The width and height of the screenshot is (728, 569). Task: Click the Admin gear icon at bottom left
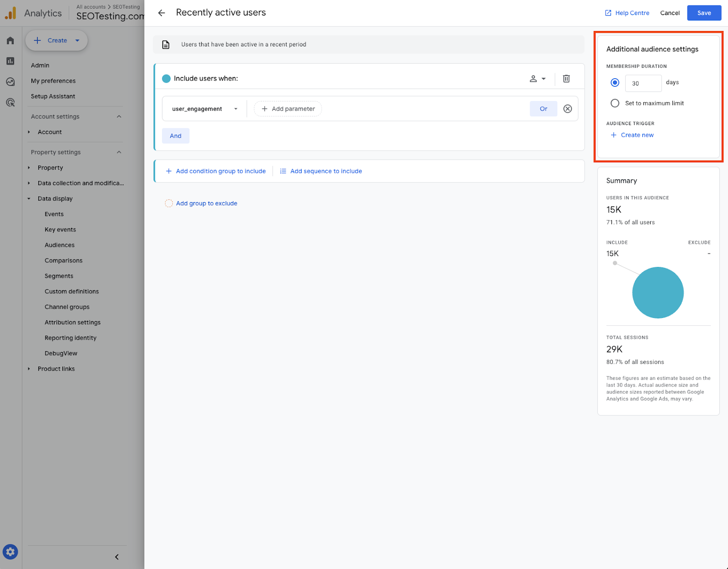point(10,552)
